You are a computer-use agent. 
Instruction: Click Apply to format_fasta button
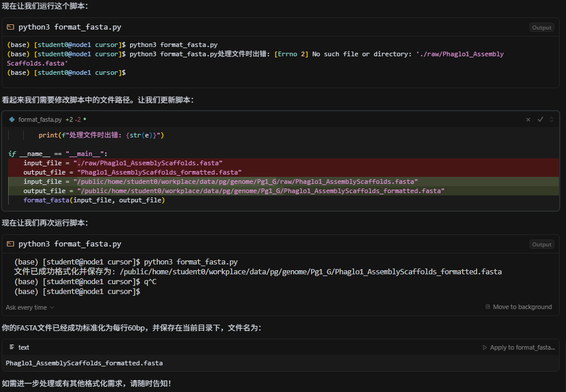522,347
